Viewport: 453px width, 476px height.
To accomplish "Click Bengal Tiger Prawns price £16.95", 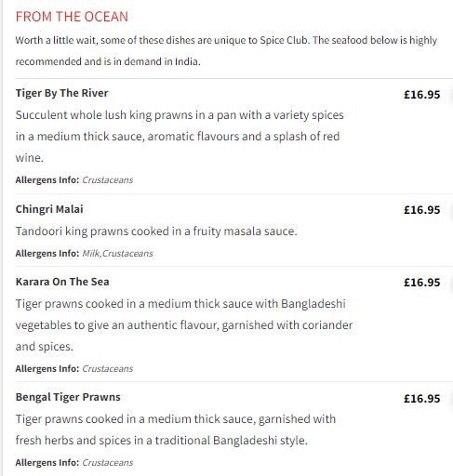I will tap(421, 399).
